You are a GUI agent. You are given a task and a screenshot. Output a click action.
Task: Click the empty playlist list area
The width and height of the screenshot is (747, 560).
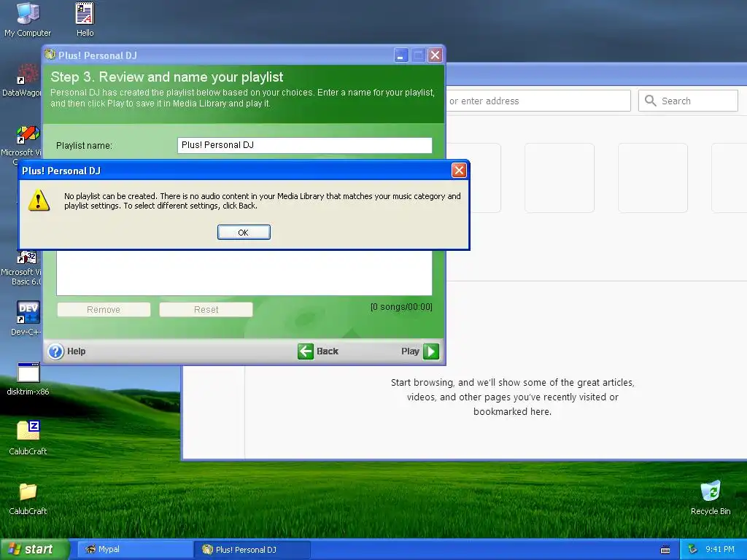(x=244, y=273)
